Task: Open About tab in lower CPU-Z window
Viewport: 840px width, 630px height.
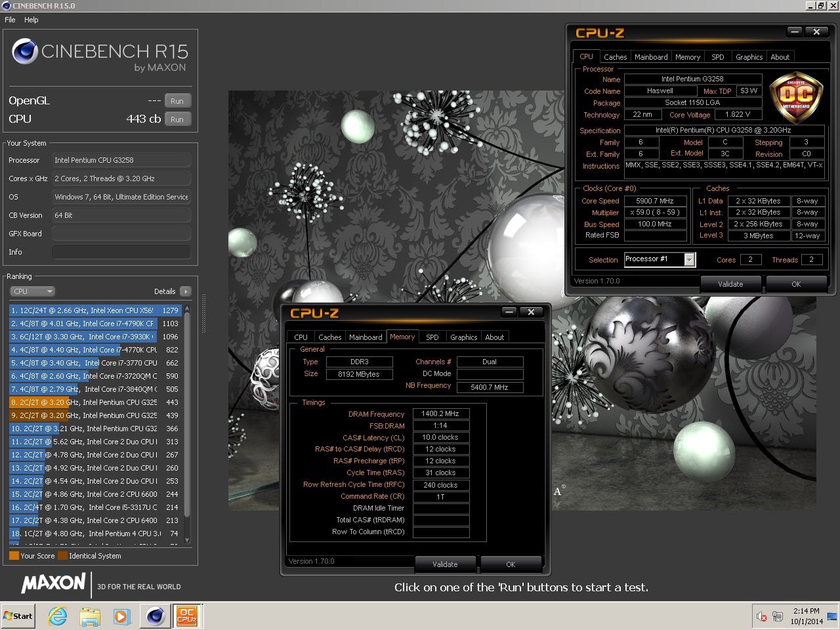Action: [x=495, y=337]
